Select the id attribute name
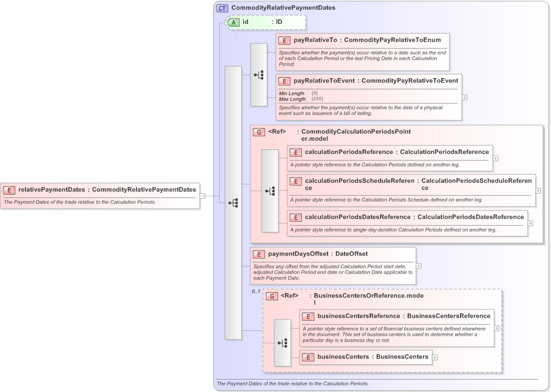The height and width of the screenshot is (392, 551). (x=245, y=21)
